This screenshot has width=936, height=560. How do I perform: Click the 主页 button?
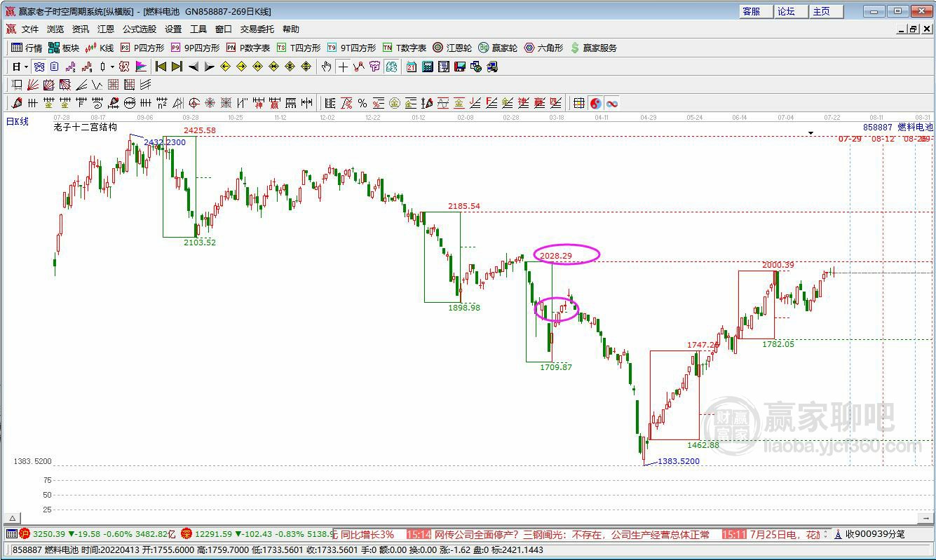[x=827, y=11]
